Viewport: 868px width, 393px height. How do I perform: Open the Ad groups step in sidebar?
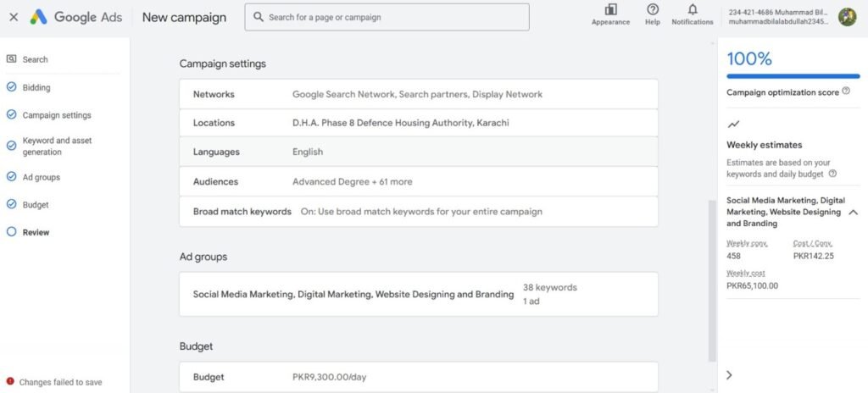pyautogui.click(x=42, y=177)
